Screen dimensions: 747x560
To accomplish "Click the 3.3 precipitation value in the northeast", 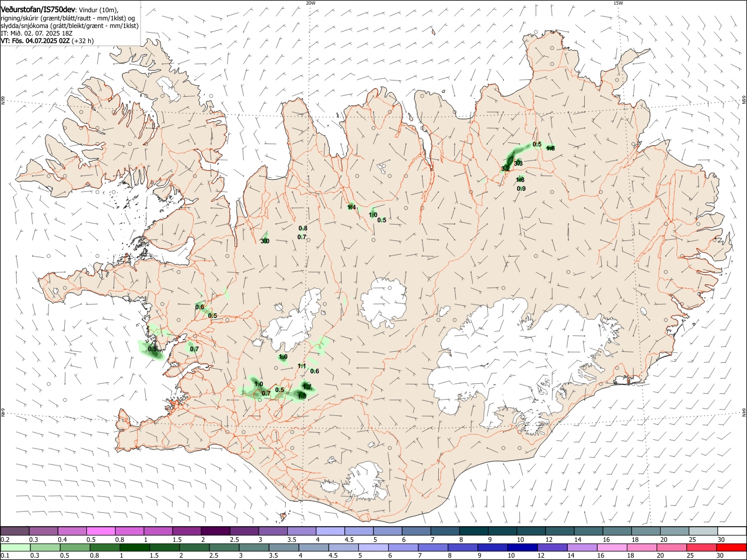I will 518,163.
